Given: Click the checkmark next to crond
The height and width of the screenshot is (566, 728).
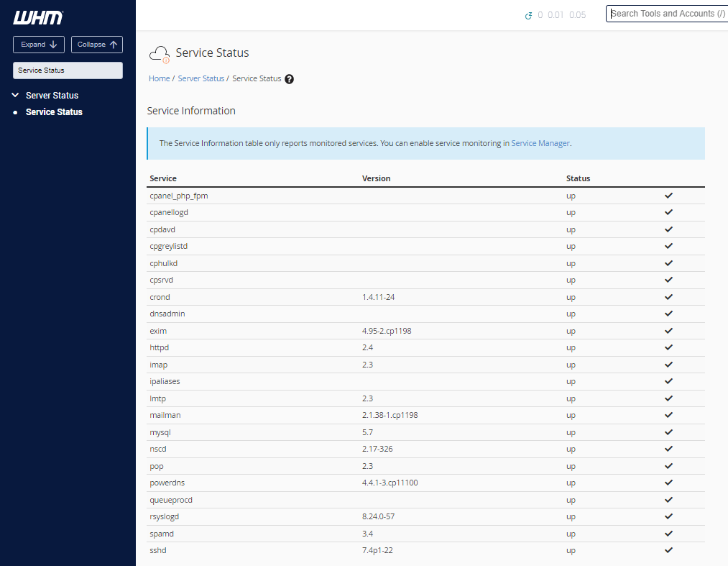Looking at the screenshot, I should click(x=668, y=296).
